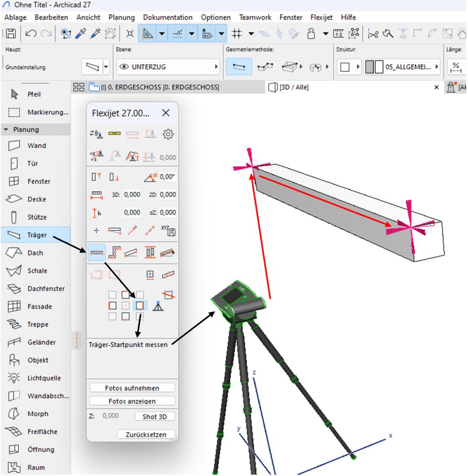This screenshot has width=468, height=476.
Task: Toggle snap guides button in toolbar
Action: (178, 33)
